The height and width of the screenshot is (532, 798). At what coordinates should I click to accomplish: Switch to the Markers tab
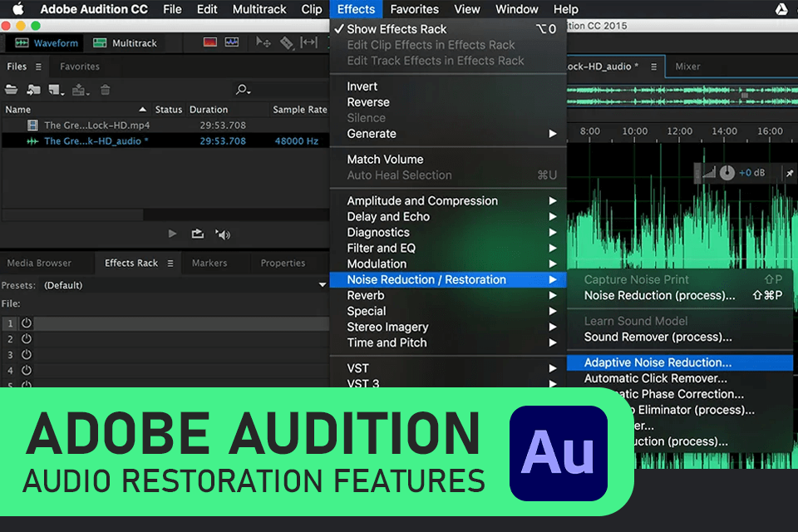point(209,263)
